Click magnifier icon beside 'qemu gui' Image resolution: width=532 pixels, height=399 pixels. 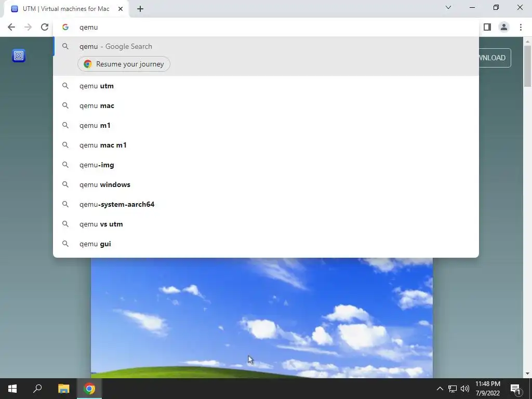point(65,244)
